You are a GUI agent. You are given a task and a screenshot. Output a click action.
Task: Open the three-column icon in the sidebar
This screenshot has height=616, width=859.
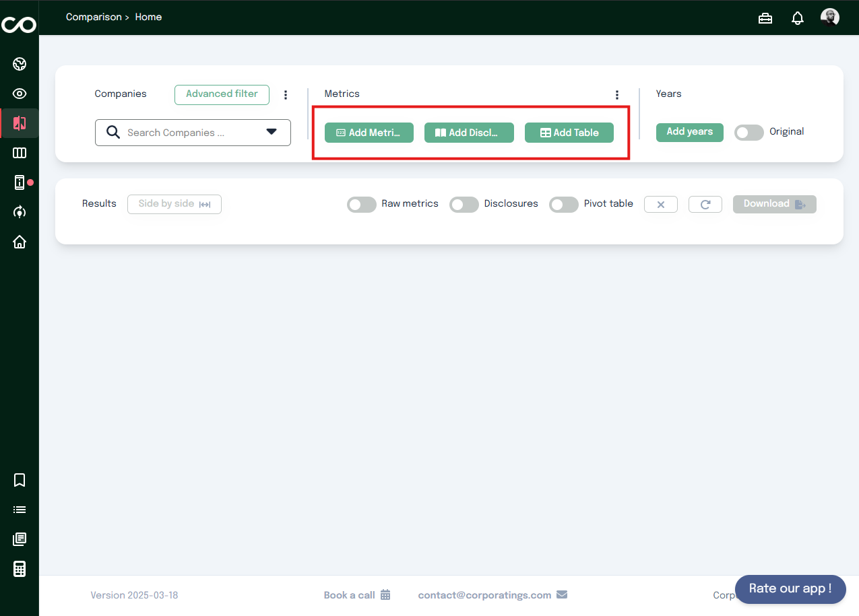click(20, 153)
